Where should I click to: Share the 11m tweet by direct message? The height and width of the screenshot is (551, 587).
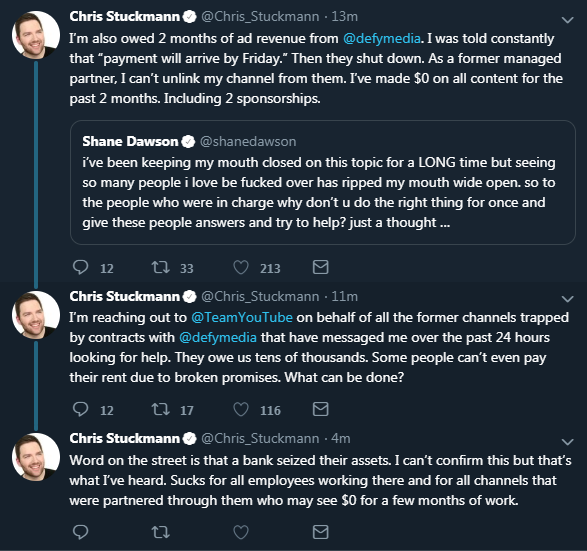pos(320,409)
